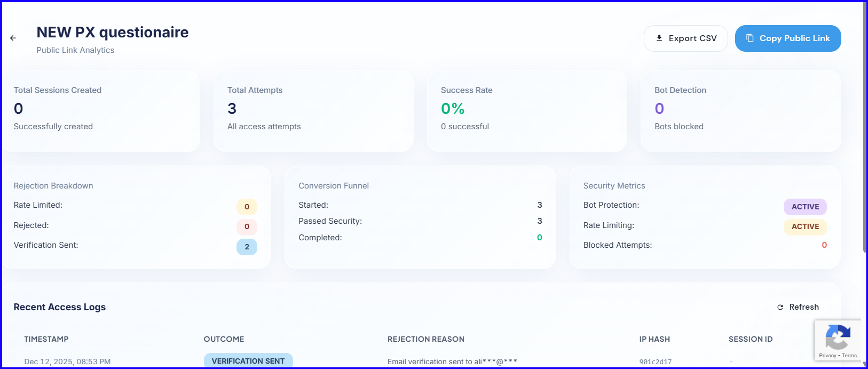Select the Total Sessions Created card
Image resolution: width=868 pixels, height=369 pixels.
pyautogui.click(x=101, y=111)
